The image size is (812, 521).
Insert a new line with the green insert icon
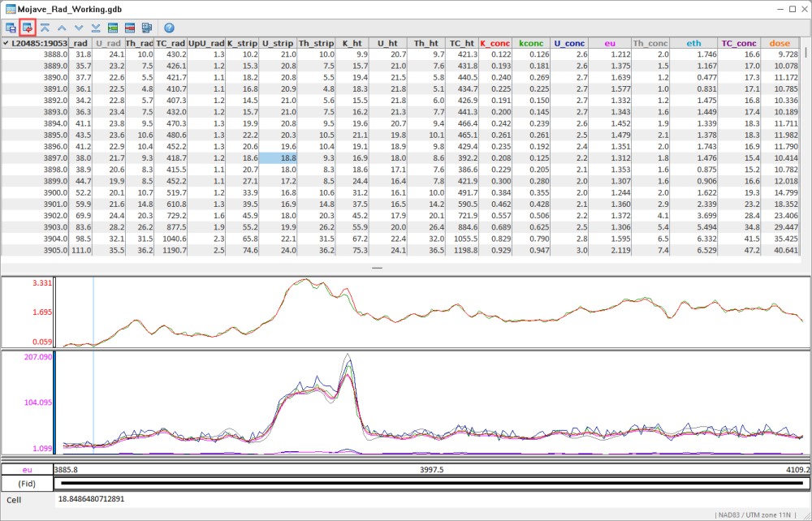tap(113, 27)
